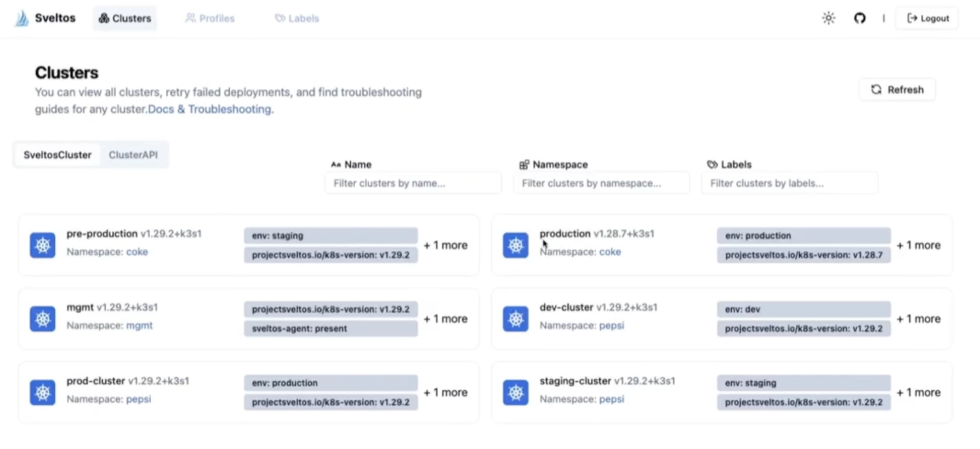The height and width of the screenshot is (449, 980).
Task: Click the Sveltos sailboat logo
Action: (21, 18)
